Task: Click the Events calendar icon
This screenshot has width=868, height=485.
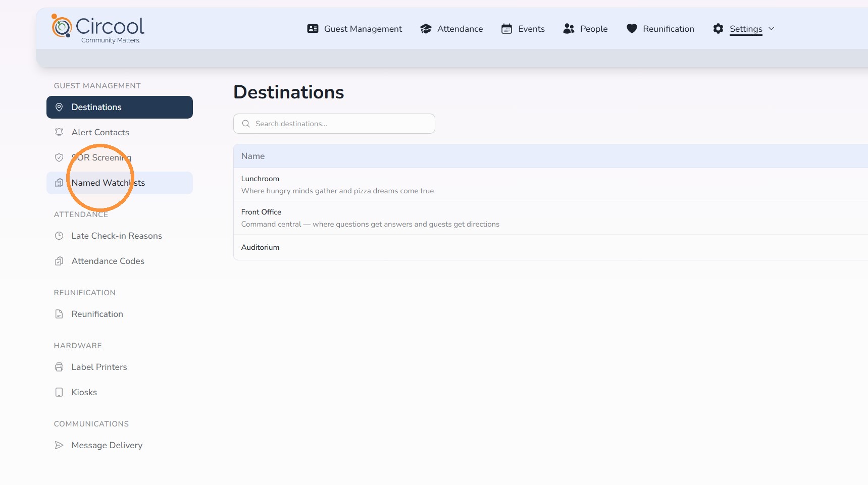Action: 506,29
